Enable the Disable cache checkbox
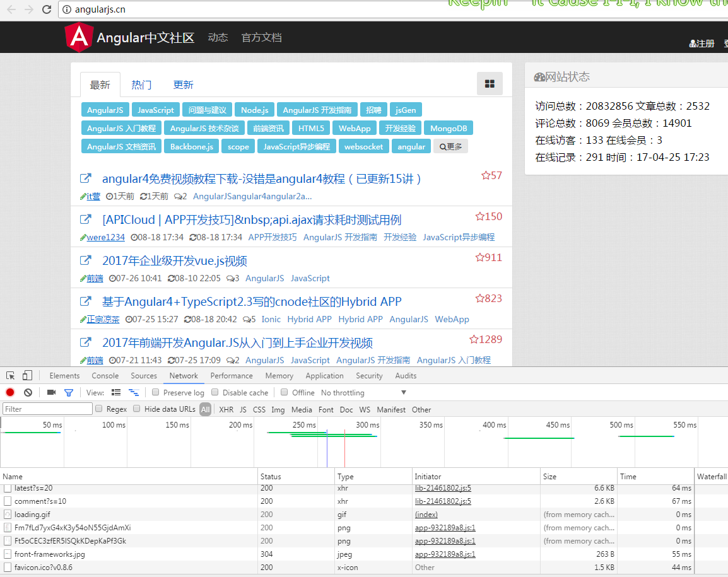The height and width of the screenshot is (577, 728). tap(215, 392)
